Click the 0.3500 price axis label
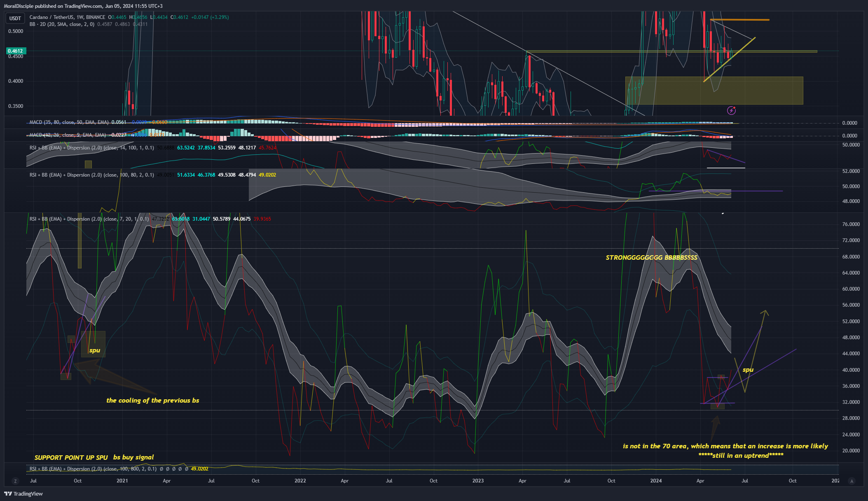 16,106
